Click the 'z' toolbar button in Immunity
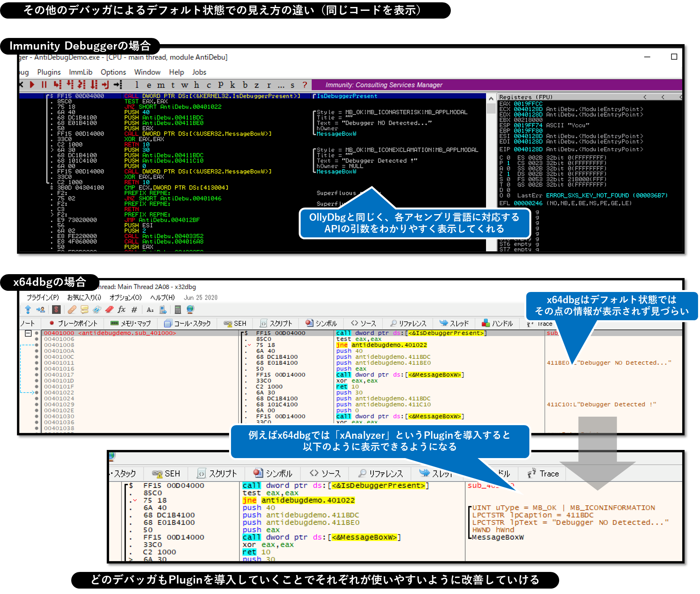 [x=257, y=85]
